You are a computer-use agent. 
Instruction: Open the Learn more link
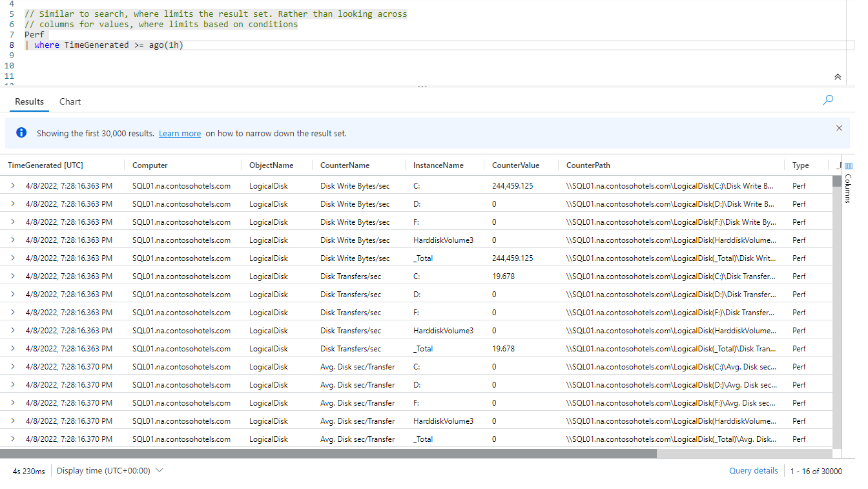[180, 134]
